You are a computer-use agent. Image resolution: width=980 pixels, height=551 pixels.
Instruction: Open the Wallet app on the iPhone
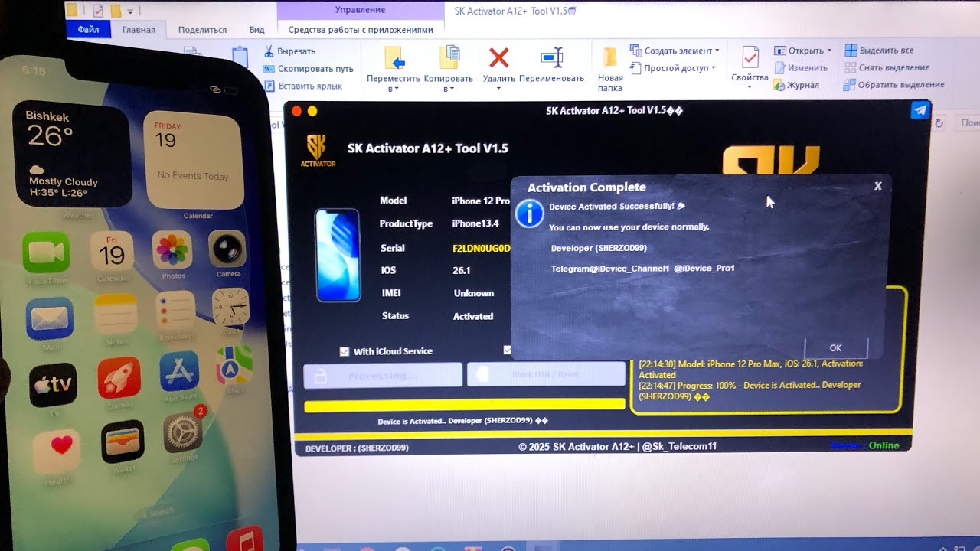[x=122, y=442]
